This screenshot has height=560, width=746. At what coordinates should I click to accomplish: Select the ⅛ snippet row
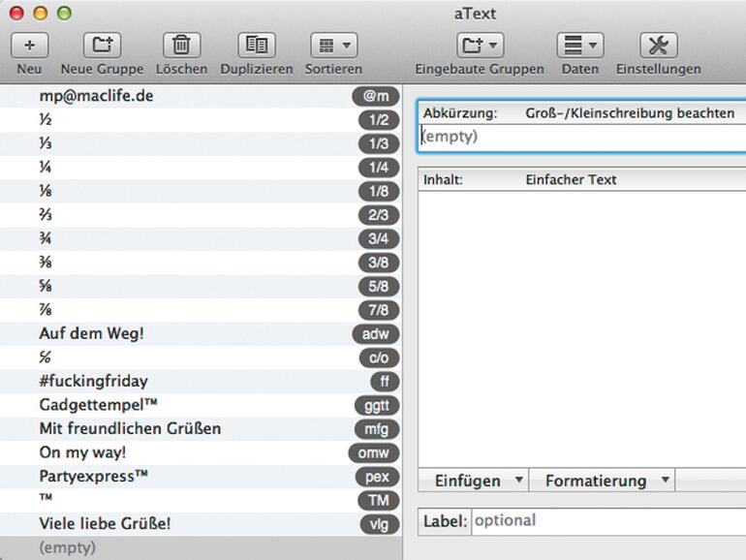coord(200,191)
